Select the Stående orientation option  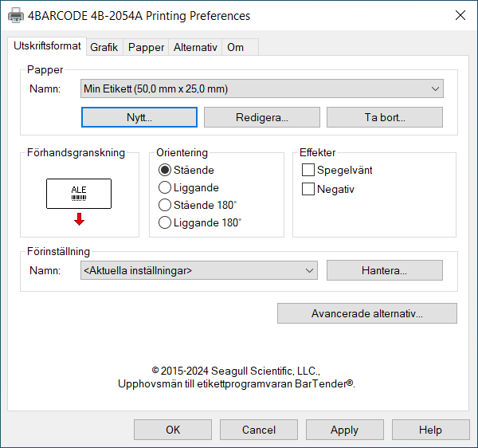click(x=166, y=170)
